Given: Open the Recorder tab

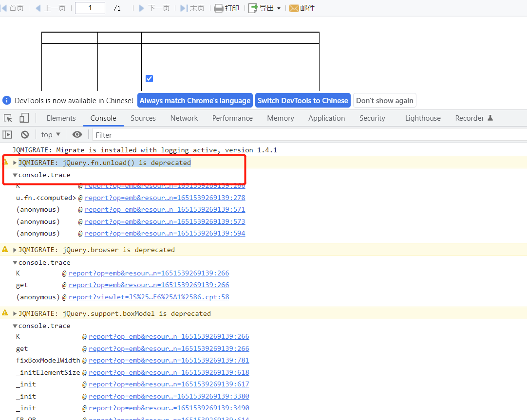Looking at the screenshot, I should pos(474,118).
